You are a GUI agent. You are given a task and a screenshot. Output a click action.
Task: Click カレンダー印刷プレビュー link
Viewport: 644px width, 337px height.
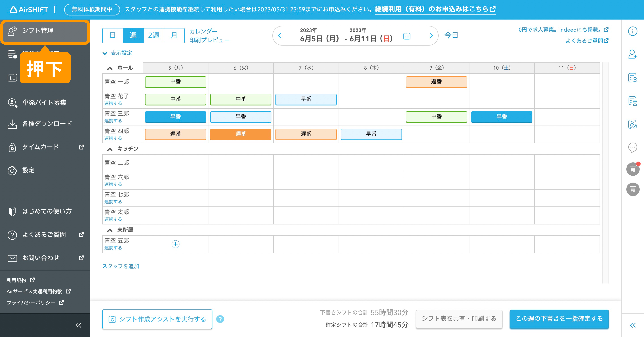point(209,36)
